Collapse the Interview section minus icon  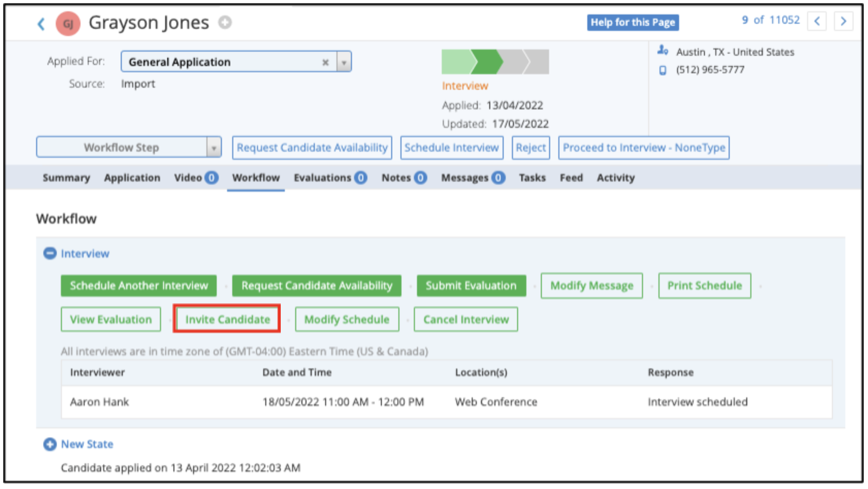[x=50, y=253]
